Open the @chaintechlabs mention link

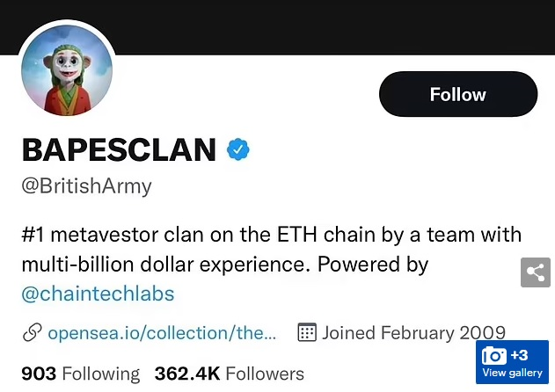[x=98, y=293]
